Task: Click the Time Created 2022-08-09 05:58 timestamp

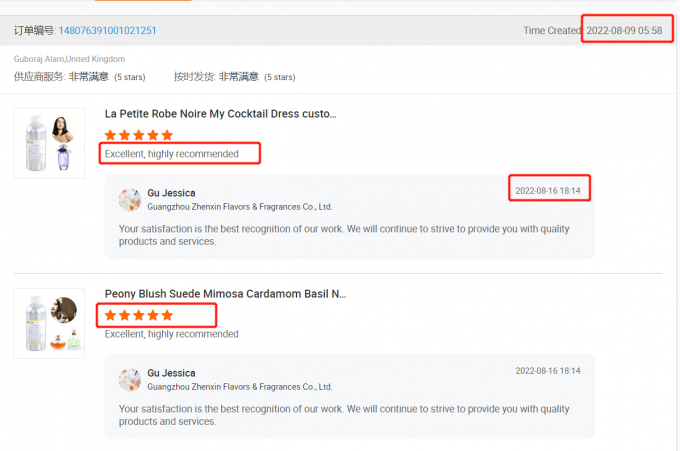Action: click(623, 31)
